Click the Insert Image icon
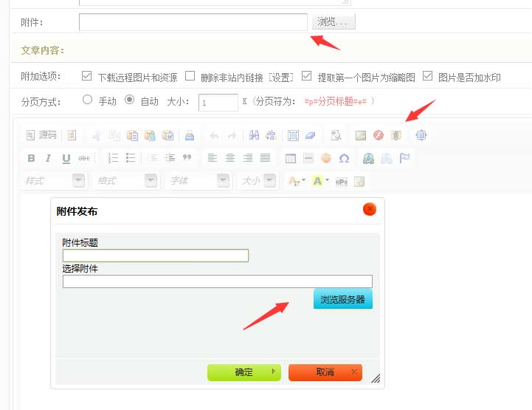Viewport: 532px width, 410px height. point(361,135)
